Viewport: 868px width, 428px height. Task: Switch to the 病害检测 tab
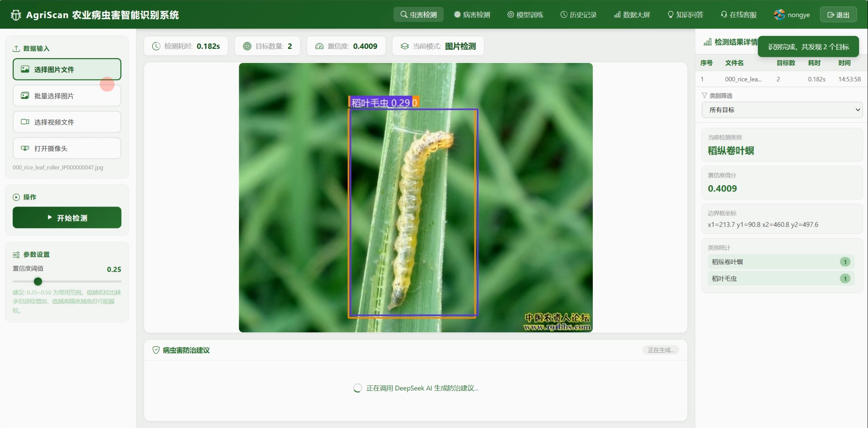tap(472, 15)
